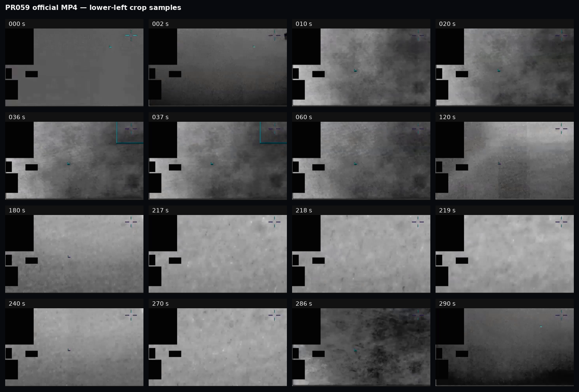Click the cyan target marker in 286 s frame
The image size is (579, 392).
point(355,351)
